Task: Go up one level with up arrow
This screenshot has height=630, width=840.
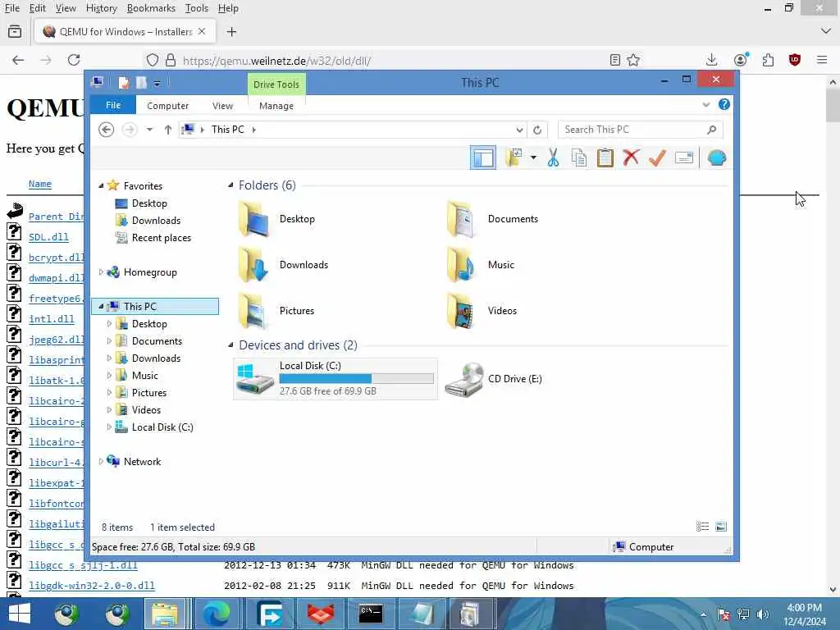Action: click(x=167, y=130)
